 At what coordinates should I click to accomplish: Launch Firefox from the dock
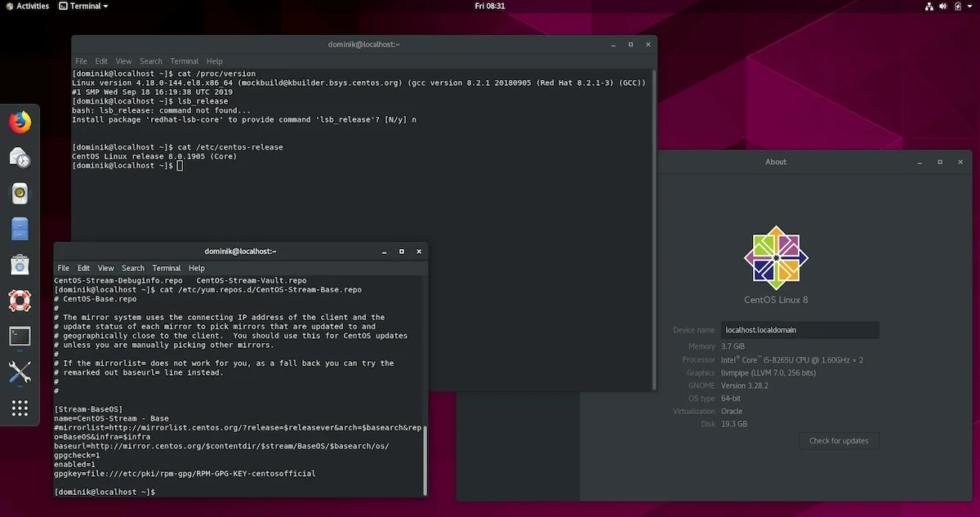20,122
